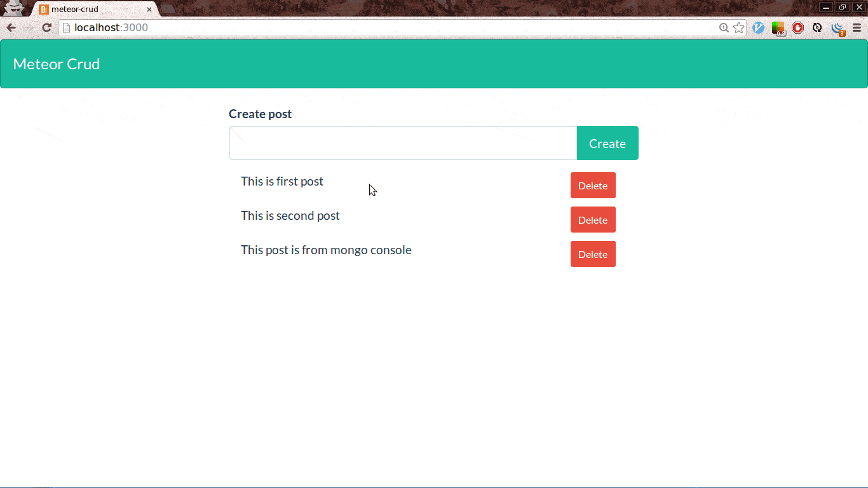868x488 pixels.
Task: Select the meteor-crud tab
Action: tap(95, 10)
